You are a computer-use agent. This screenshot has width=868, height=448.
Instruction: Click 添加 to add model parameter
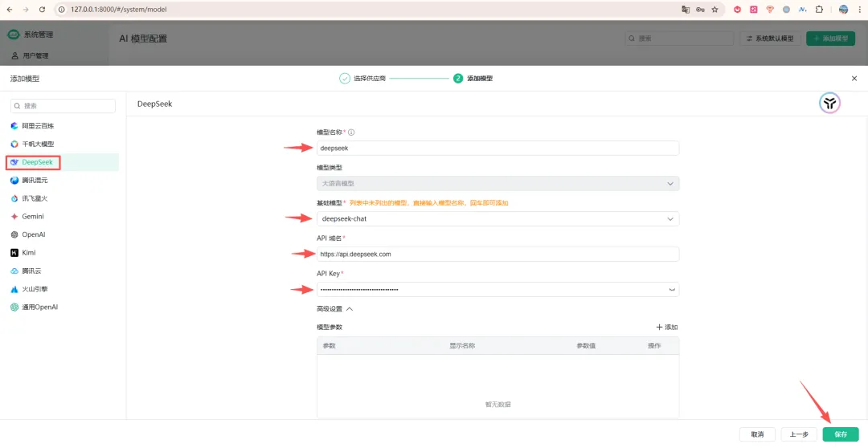(x=667, y=328)
